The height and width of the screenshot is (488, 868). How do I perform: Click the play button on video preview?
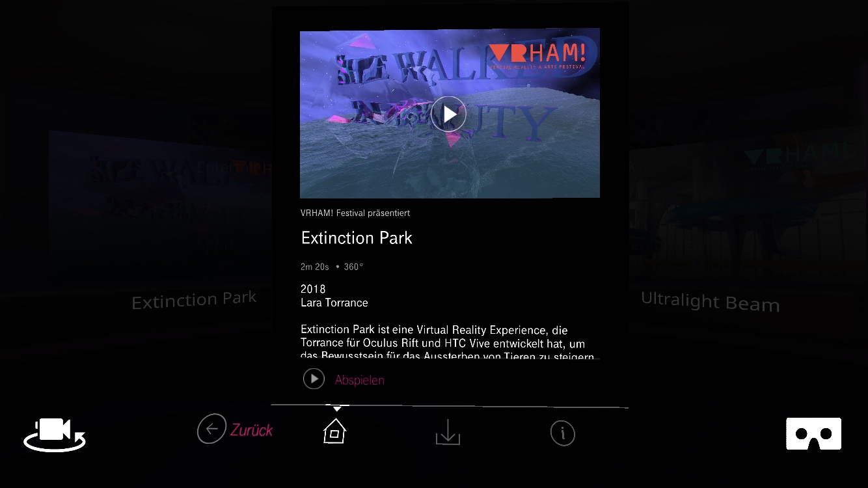point(449,114)
